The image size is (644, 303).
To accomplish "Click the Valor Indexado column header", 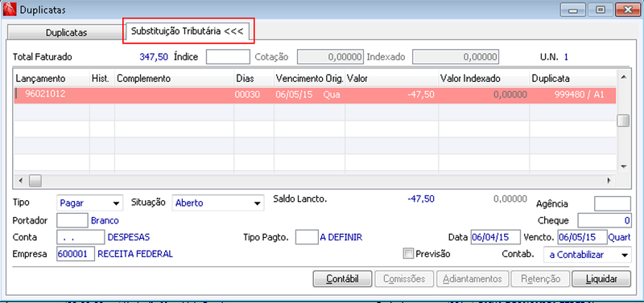I will pos(484,78).
